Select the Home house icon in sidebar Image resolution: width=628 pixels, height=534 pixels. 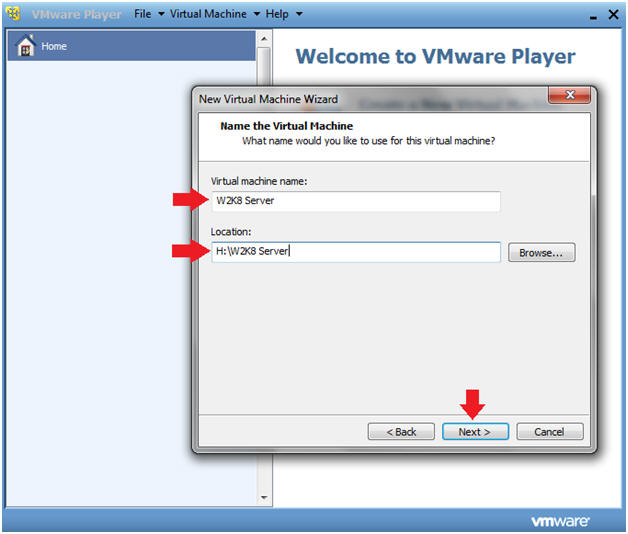click(26, 45)
